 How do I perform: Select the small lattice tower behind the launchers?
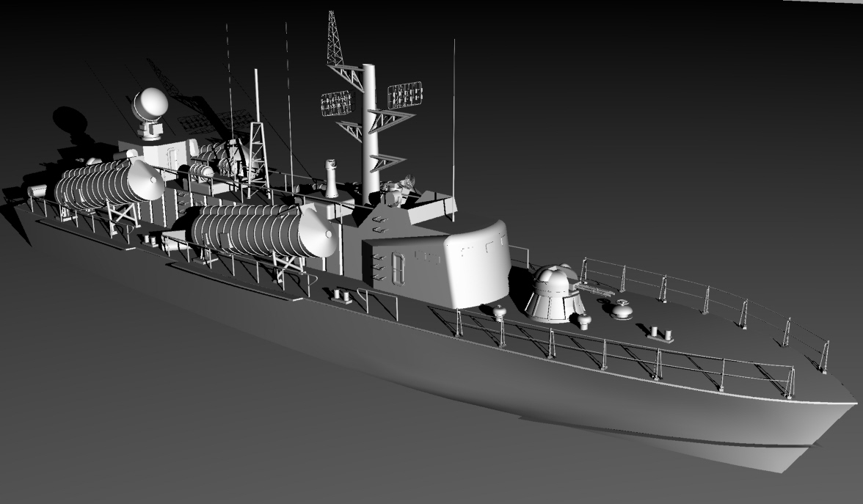tap(258, 156)
